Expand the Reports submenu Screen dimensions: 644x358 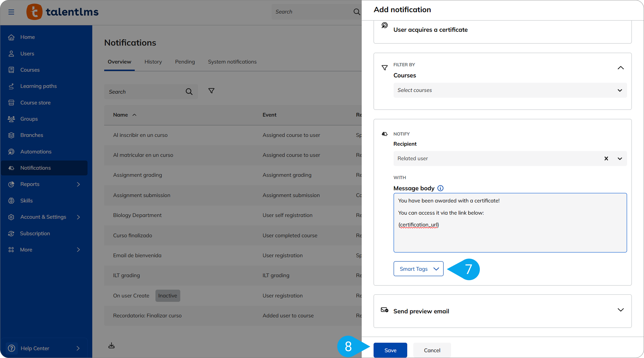point(78,184)
